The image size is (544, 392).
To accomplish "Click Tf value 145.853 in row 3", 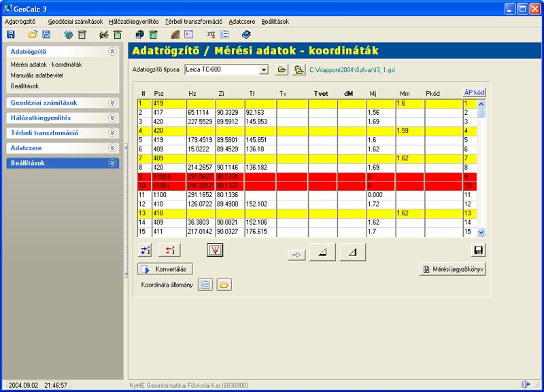I will [260, 122].
